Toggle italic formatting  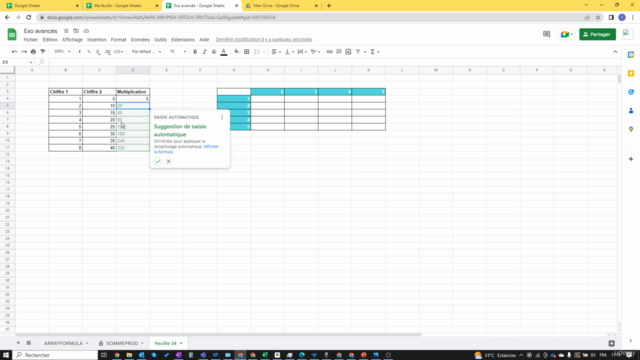point(204,52)
